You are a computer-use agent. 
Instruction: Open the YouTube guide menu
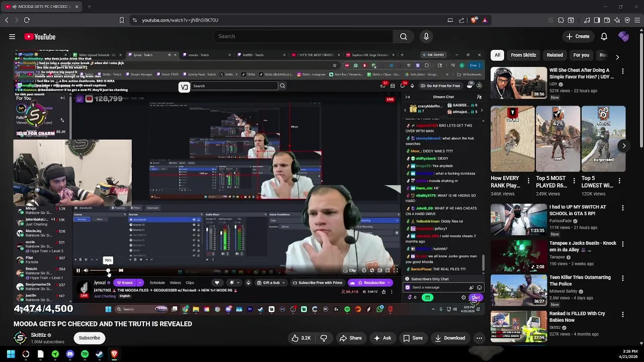pos(12,37)
